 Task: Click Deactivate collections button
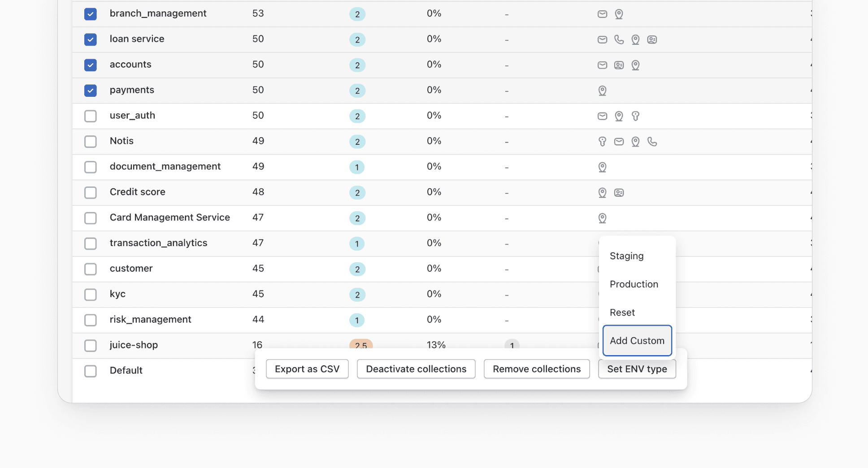point(416,369)
